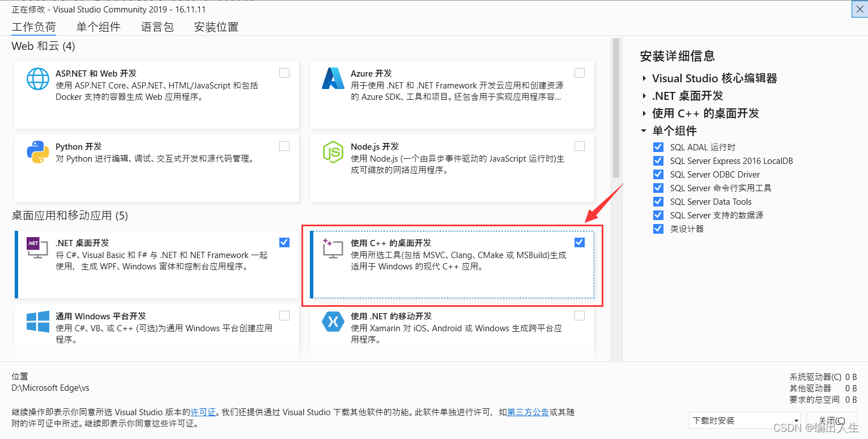The image size is (868, 439).
Task: Uncheck the .NET 桌面开发 workload checkbox
Action: [x=284, y=242]
